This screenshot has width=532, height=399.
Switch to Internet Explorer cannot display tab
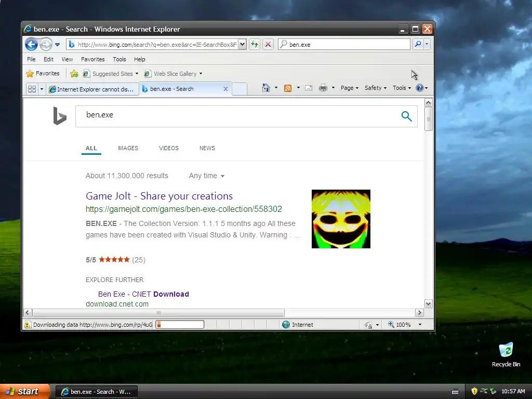coord(92,89)
